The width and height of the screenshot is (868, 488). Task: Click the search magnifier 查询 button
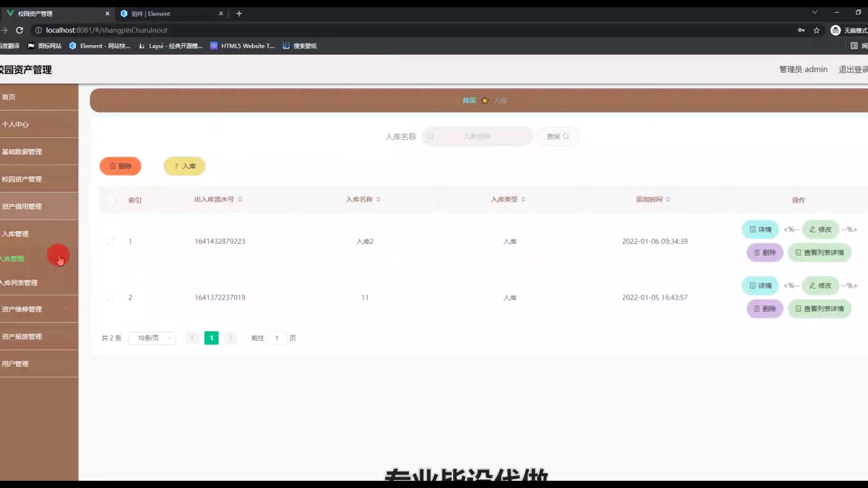click(557, 136)
